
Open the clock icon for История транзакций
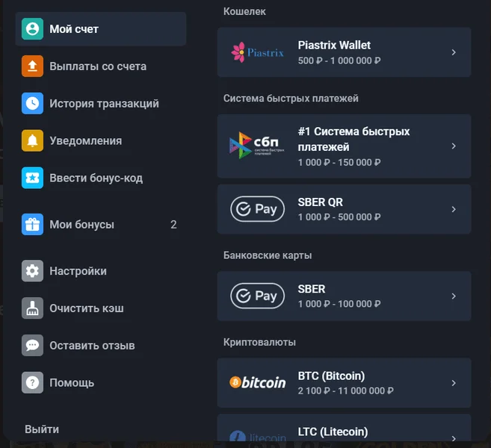[x=32, y=103]
